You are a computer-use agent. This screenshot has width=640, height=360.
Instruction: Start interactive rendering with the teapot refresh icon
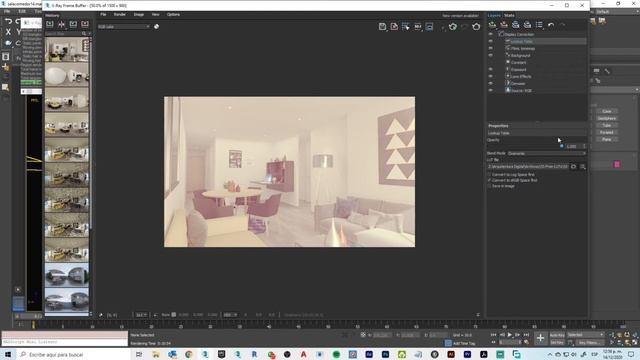click(x=453, y=27)
